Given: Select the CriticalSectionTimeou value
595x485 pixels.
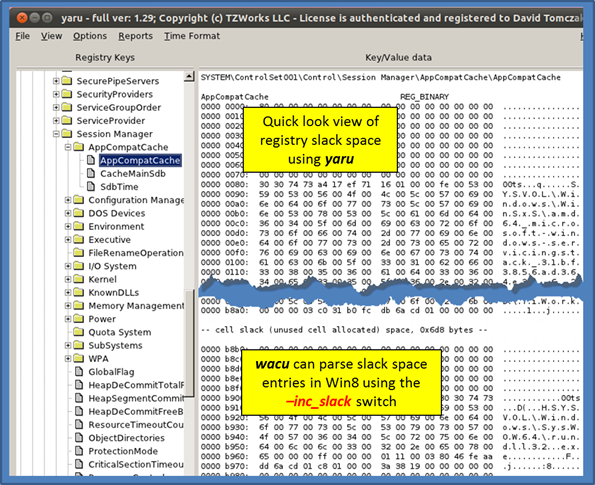Looking at the screenshot, I should (x=136, y=464).
